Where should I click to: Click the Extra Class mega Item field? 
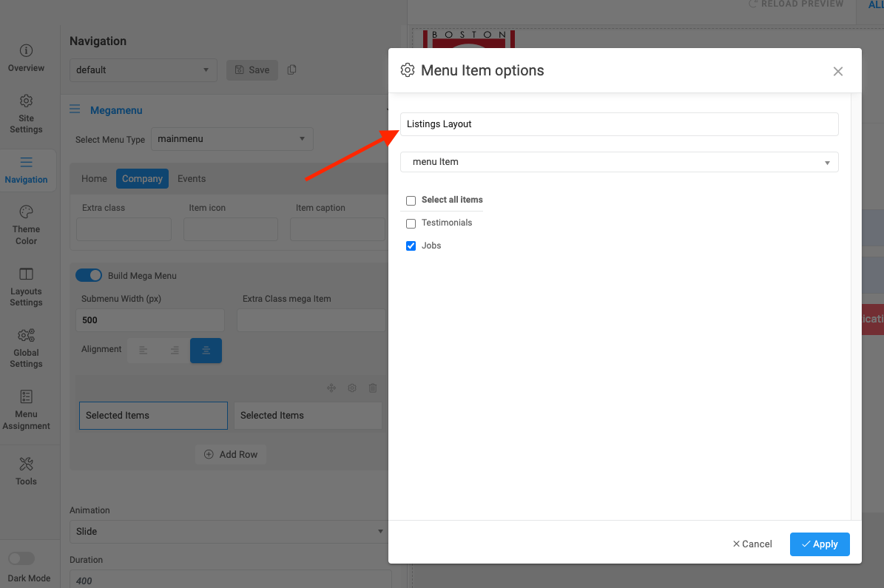pyautogui.click(x=311, y=320)
